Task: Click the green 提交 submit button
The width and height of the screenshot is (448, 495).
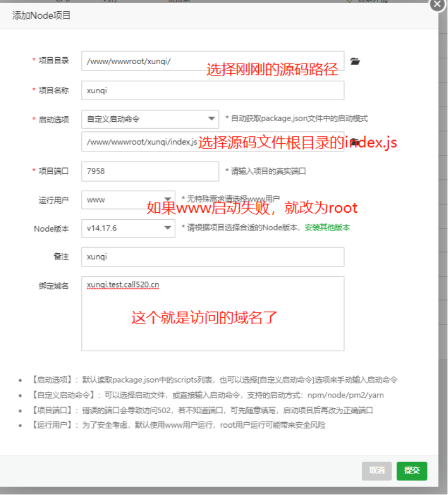Action: (x=411, y=470)
